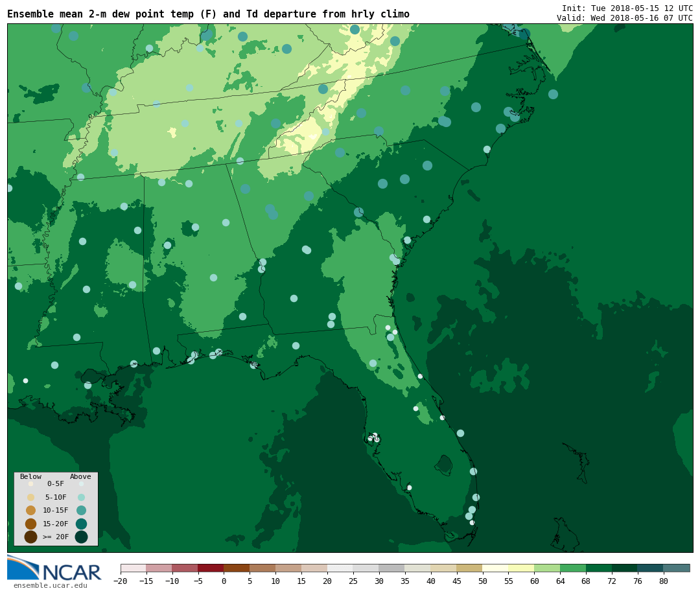The image size is (700, 593).
Task: Pick the 55 to 60 light yellow colorbar swatch
Action: [x=521, y=568]
